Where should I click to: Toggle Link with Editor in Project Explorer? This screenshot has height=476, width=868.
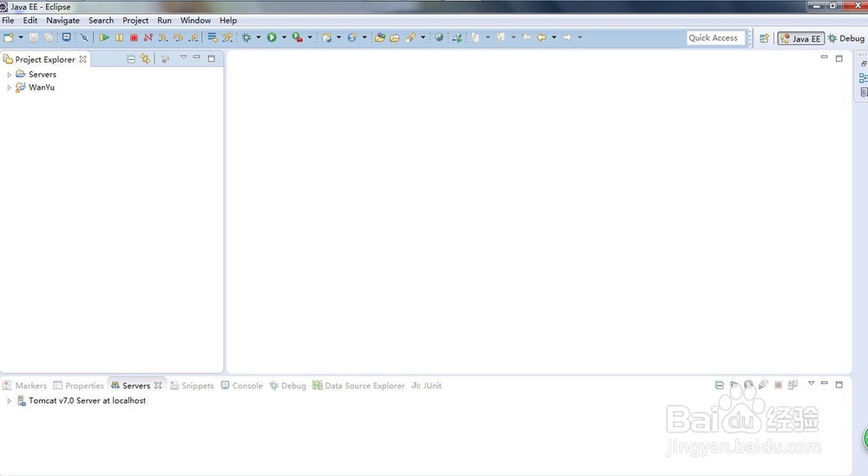[x=145, y=59]
